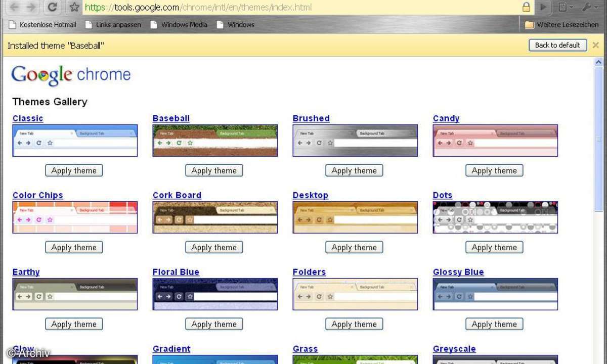This screenshot has width=607, height=364.
Task: Click the Glossy Blue theme preview image
Action: [495, 294]
